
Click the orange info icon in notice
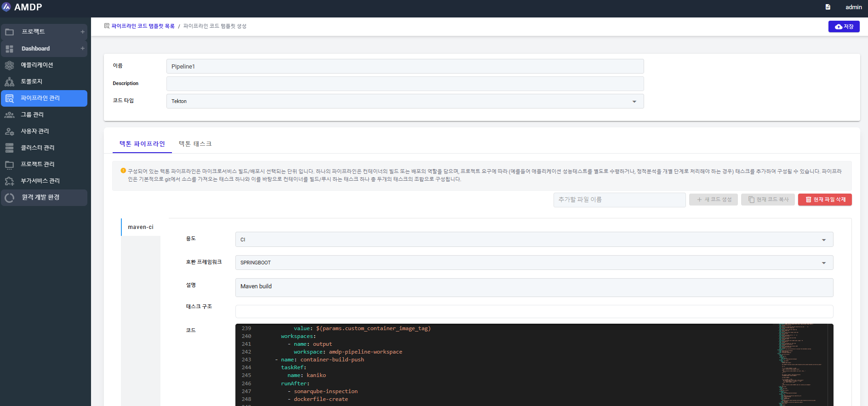click(x=123, y=171)
